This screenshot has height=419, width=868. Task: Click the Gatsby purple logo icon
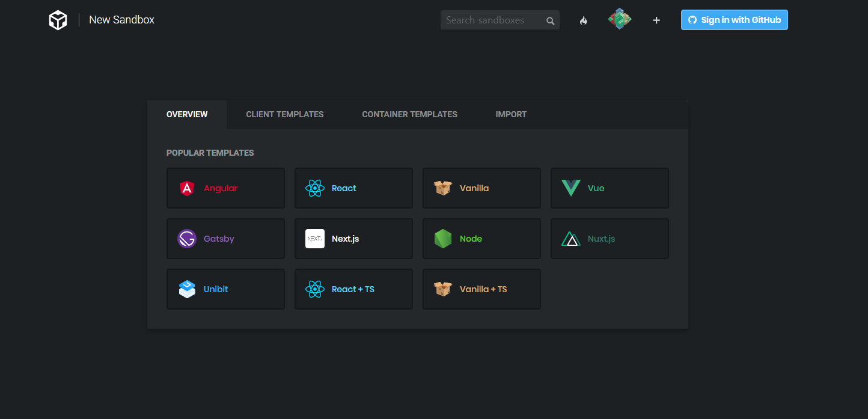click(187, 239)
